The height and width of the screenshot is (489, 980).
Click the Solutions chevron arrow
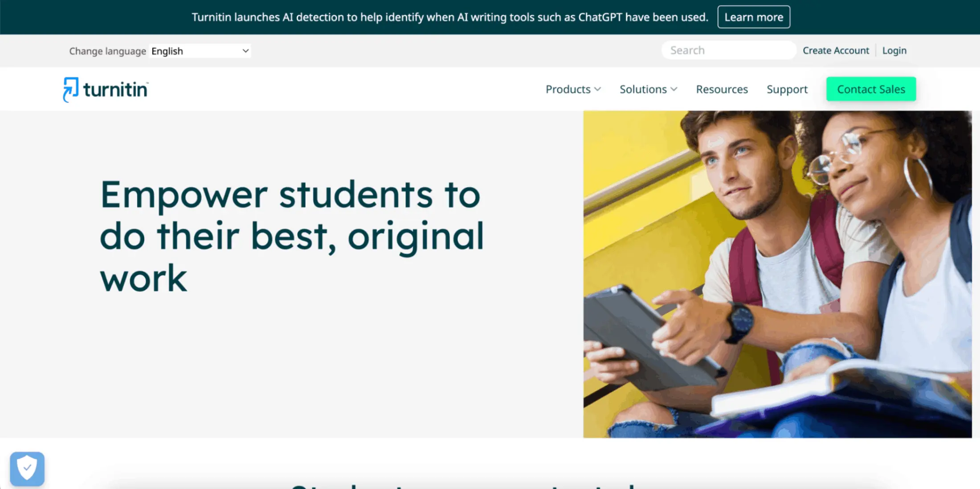[x=674, y=89]
